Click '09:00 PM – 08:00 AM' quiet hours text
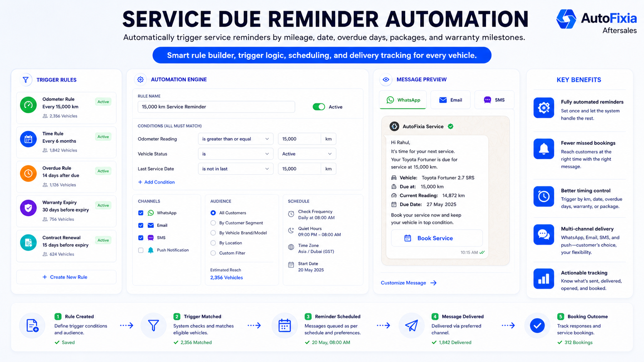Screen dimensions: 644x362 pyautogui.click(x=319, y=235)
